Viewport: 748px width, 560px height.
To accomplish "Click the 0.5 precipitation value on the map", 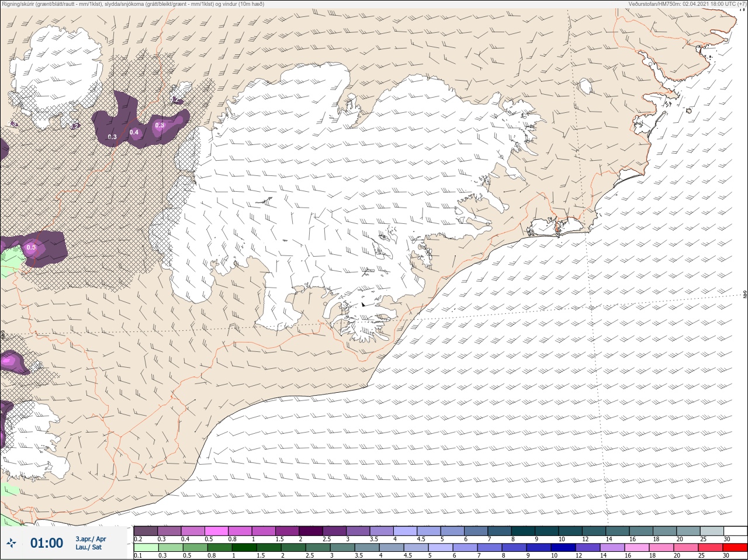I will click(x=31, y=247).
